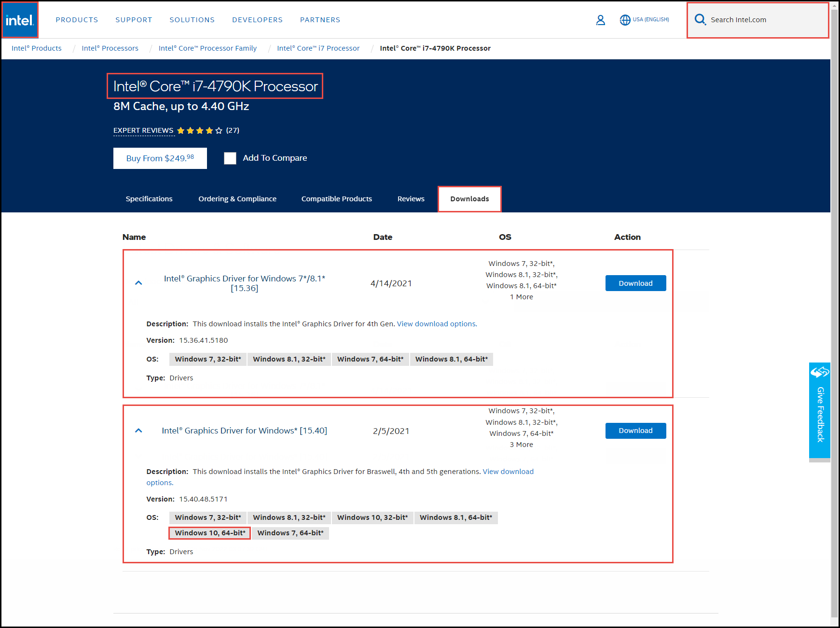840x628 pixels.
Task: Click the date 4/14/2021
Action: click(x=391, y=283)
